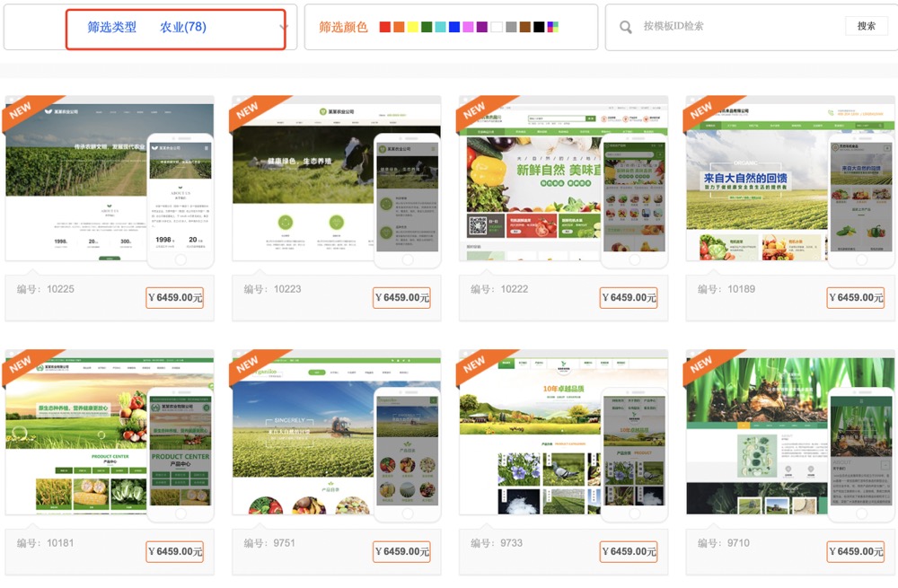Click the 筛选颜色 label

tap(343, 27)
